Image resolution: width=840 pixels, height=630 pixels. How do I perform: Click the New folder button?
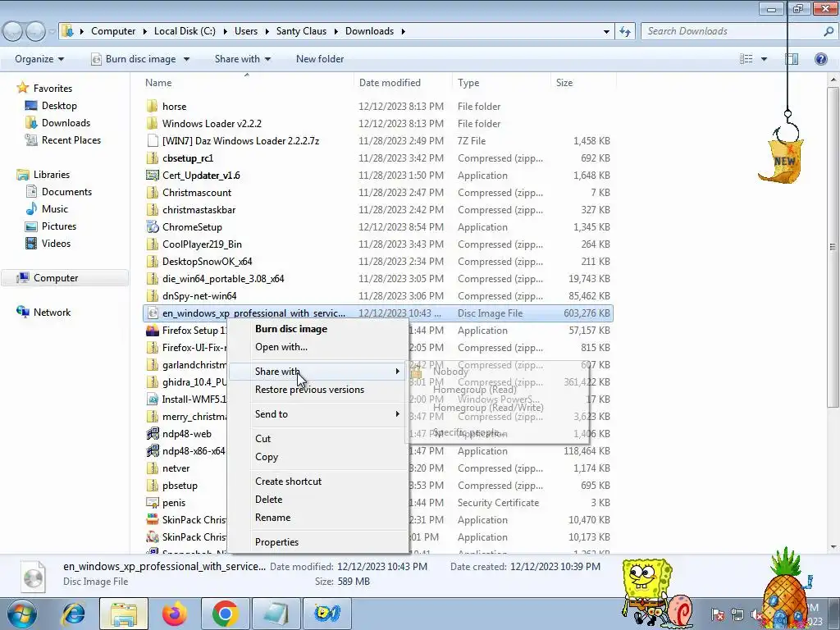click(x=320, y=59)
